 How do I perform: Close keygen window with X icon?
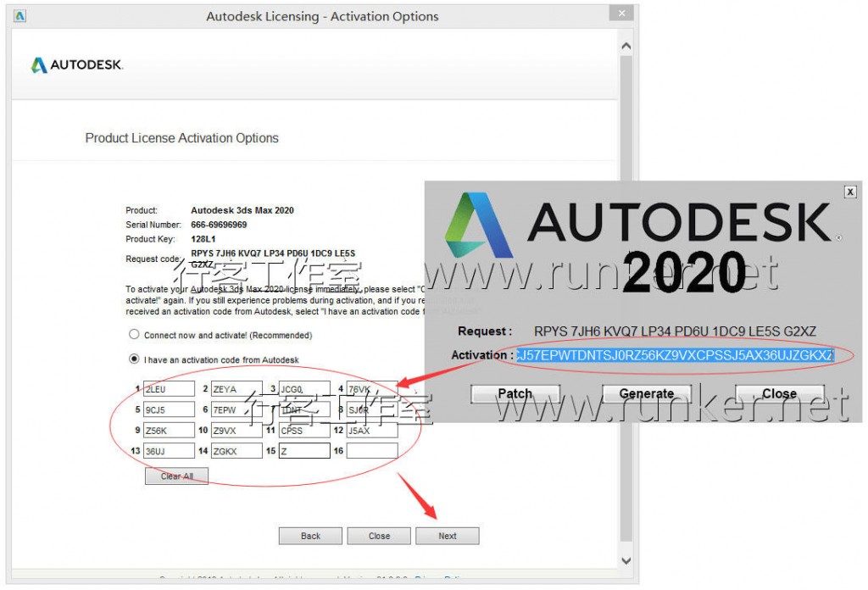click(x=850, y=192)
